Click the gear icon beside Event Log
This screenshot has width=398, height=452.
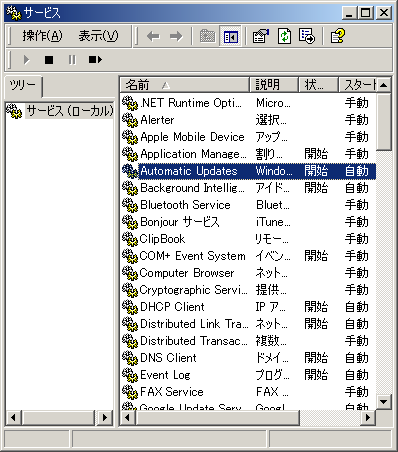130,375
